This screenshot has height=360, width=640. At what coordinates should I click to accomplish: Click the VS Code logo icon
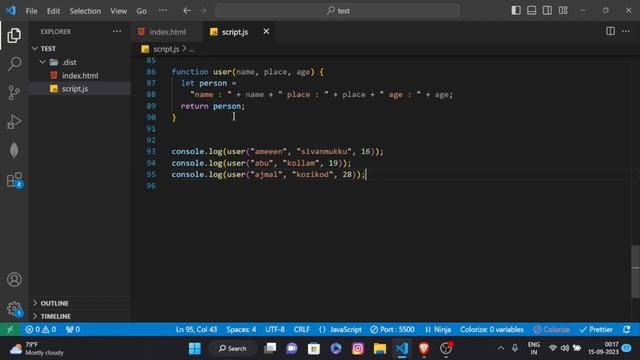coord(11,11)
